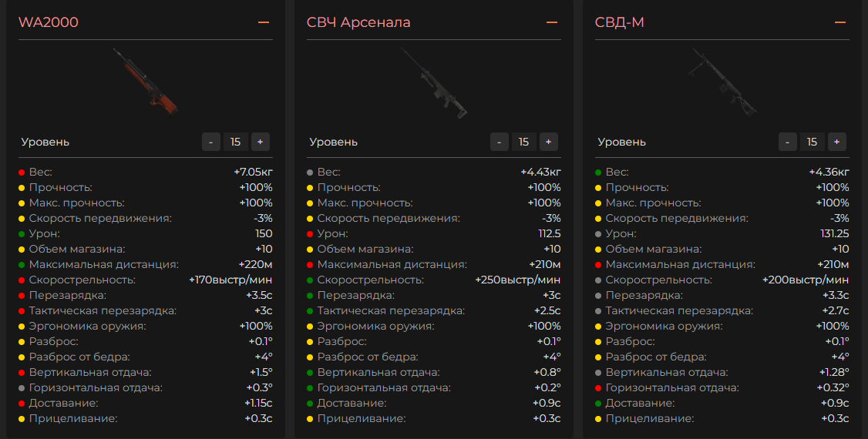Click green dot beside СВД-М Вес
This screenshot has width=868, height=439.
(x=598, y=173)
